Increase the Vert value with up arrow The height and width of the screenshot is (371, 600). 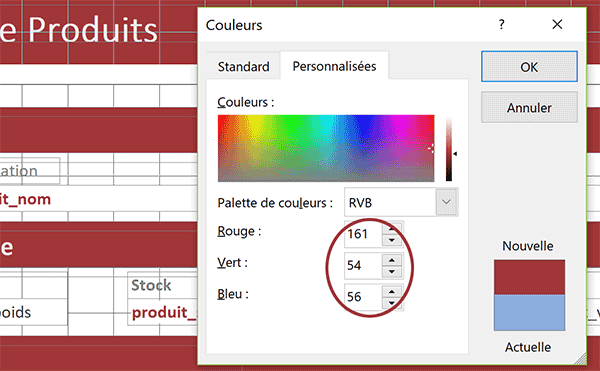(391, 260)
